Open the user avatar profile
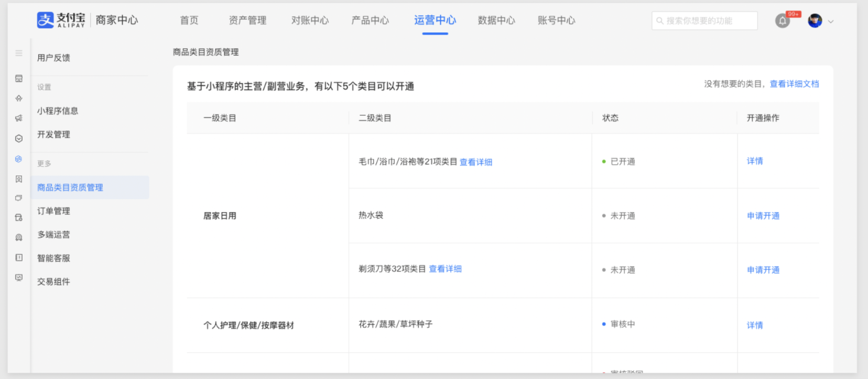 [815, 21]
